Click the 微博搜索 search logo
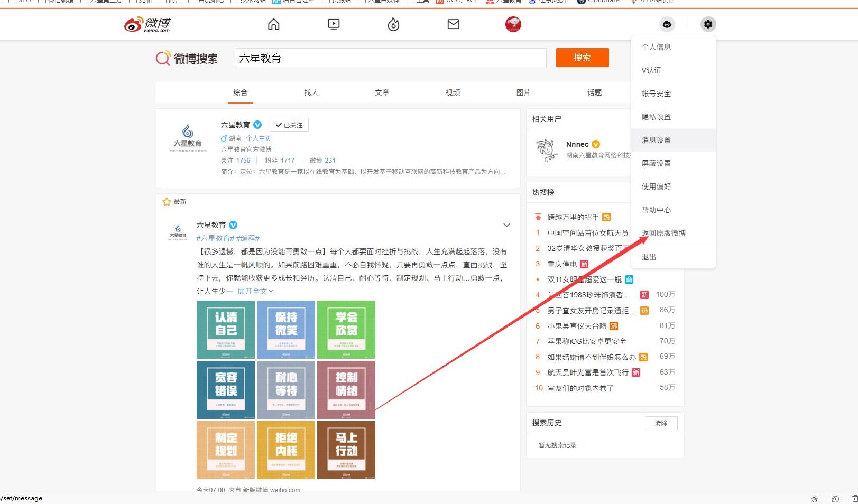The image size is (858, 504). tap(187, 58)
